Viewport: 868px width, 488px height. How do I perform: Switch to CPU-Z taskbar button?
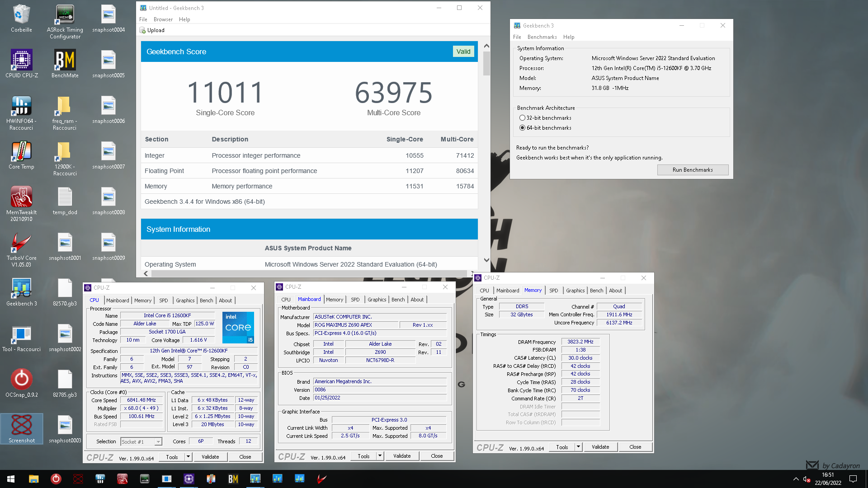pyautogui.click(x=189, y=479)
